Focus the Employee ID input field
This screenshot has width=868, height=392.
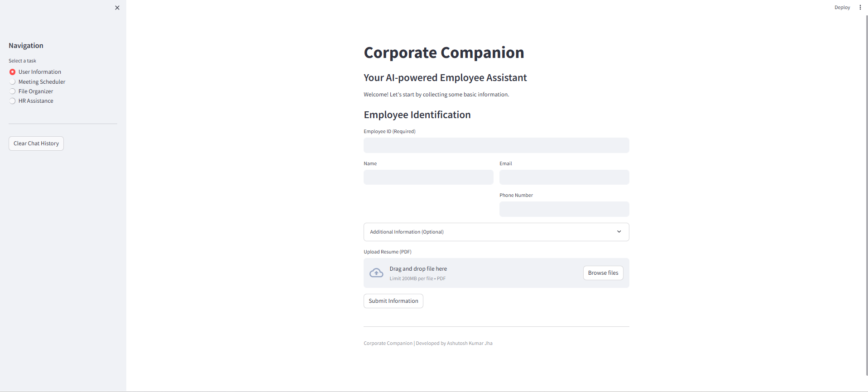(x=496, y=145)
